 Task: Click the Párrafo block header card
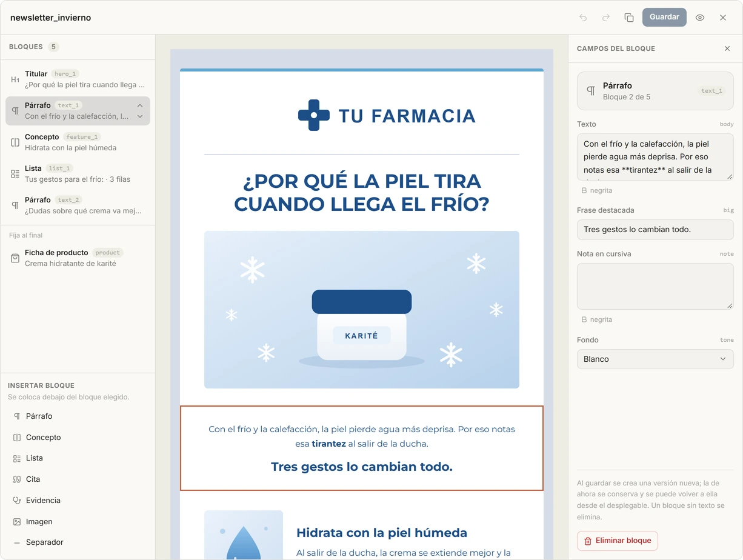(x=655, y=91)
